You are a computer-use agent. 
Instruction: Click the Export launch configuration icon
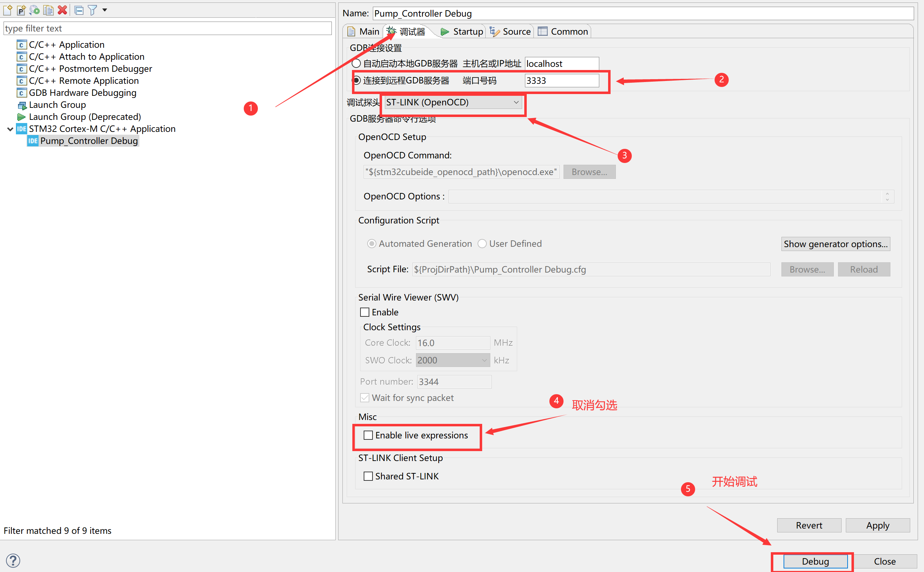coord(35,10)
